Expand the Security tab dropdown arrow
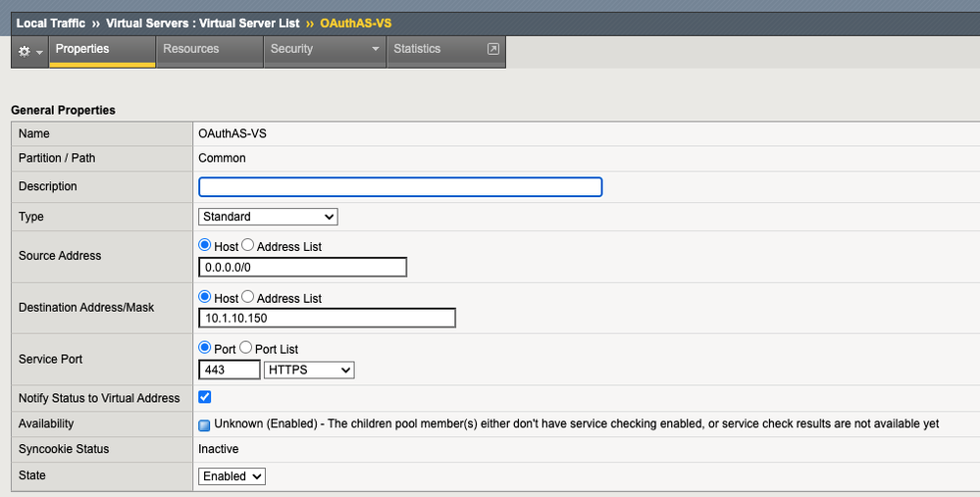The height and width of the screenshot is (497, 980). 375,49
